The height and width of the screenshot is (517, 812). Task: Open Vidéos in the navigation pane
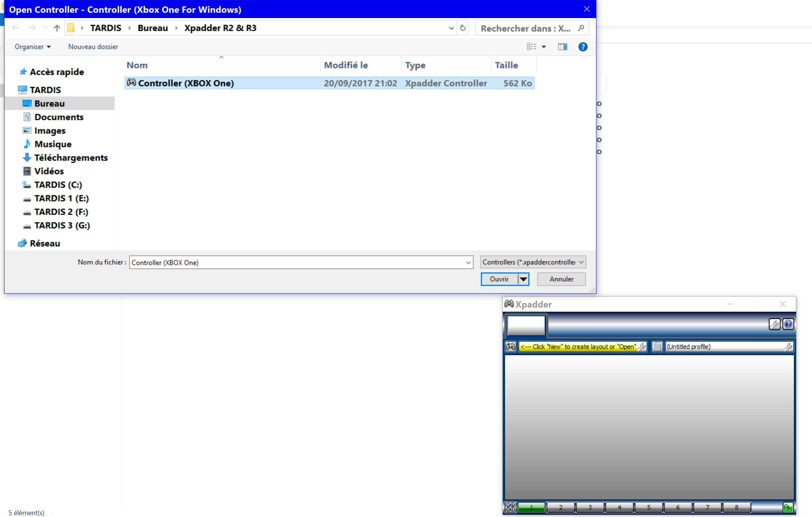[x=49, y=171]
